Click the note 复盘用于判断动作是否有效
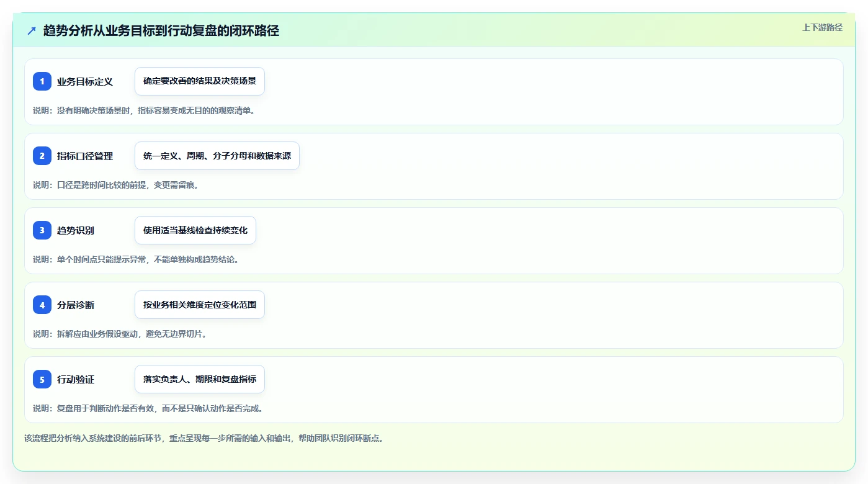Image resolution: width=868 pixels, height=484 pixels. click(x=148, y=408)
